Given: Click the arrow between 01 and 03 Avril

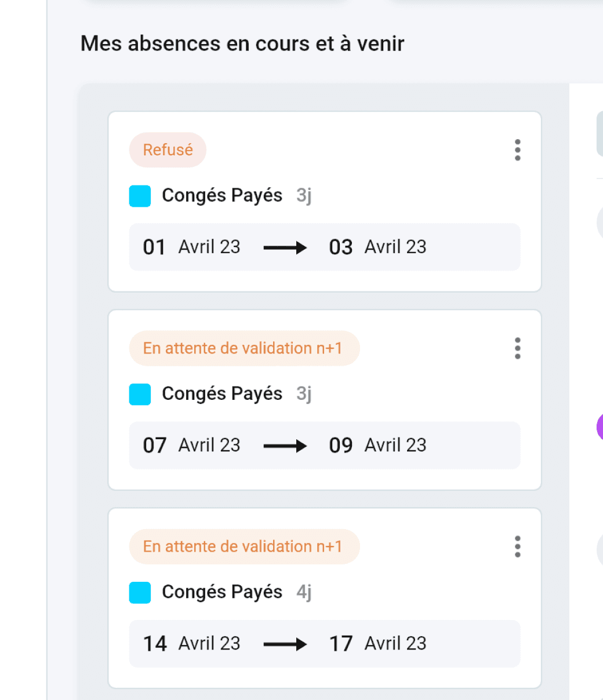Looking at the screenshot, I should click(x=285, y=248).
